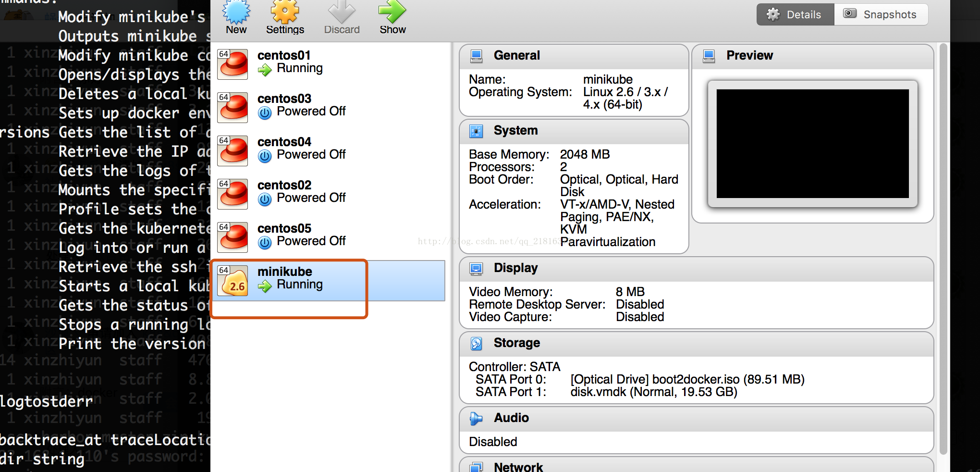Switch to the Snapshots view
980x472 pixels.
(x=881, y=14)
